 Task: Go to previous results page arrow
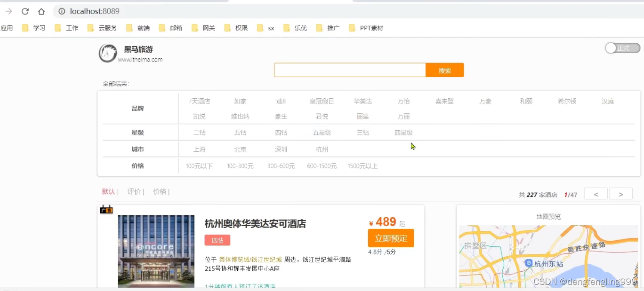(x=596, y=194)
